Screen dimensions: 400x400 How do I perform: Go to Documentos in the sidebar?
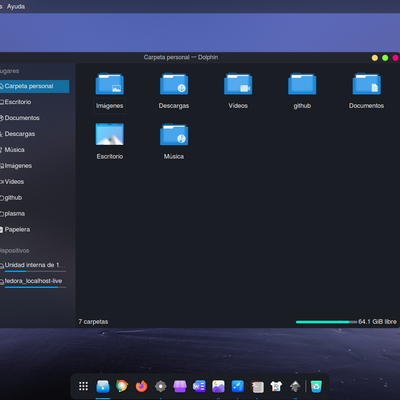point(34,118)
